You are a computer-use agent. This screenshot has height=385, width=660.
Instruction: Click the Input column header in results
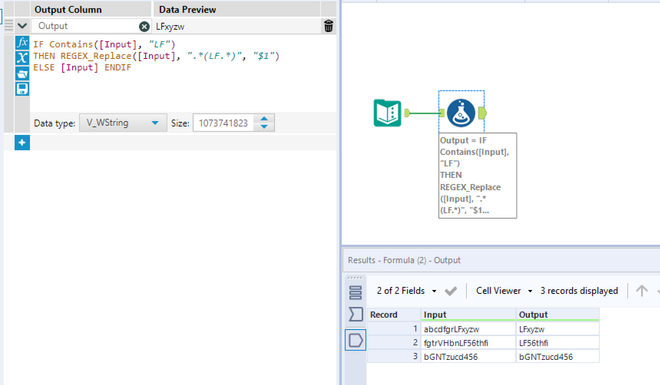click(468, 315)
